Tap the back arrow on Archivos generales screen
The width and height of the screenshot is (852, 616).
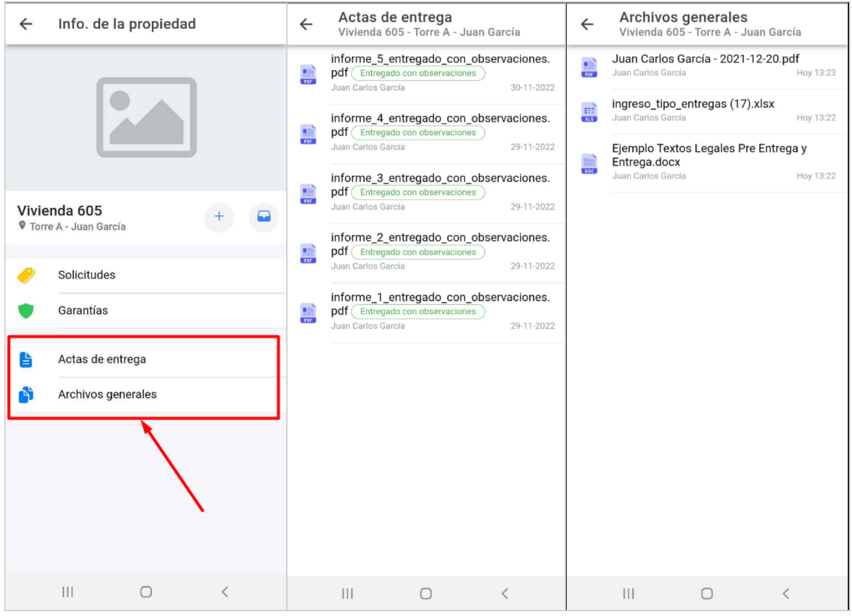coord(588,25)
